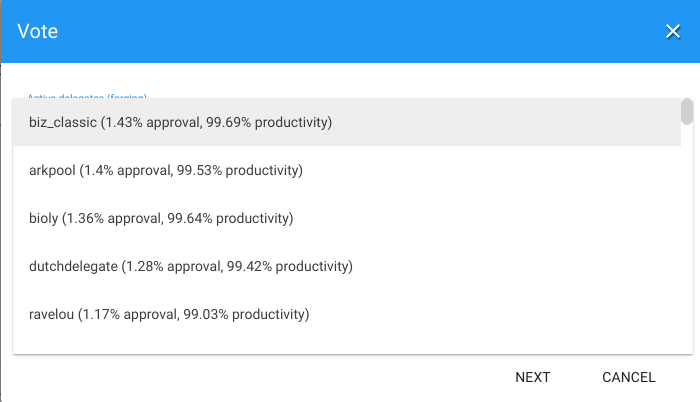This screenshot has width=700, height=402.
Task: Click the Vote dialog title text
Action: 38,31
